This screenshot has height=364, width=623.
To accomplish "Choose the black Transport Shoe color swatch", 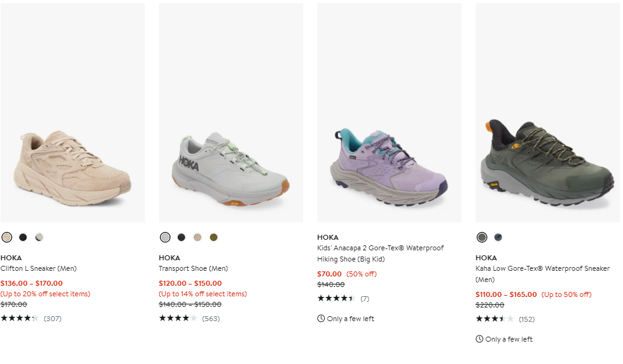I will pyautogui.click(x=181, y=237).
